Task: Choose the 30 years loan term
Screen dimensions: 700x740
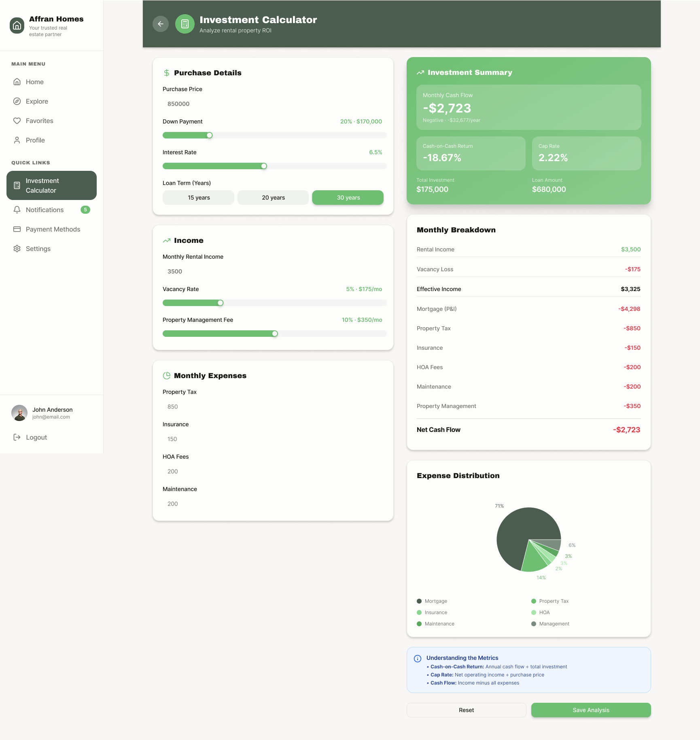Action: click(348, 198)
